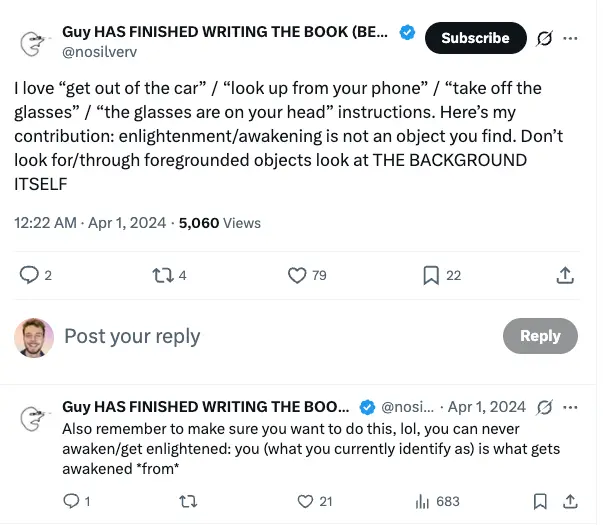Like the follow-up tweet with 21 likes
603x525 pixels.
(x=306, y=501)
